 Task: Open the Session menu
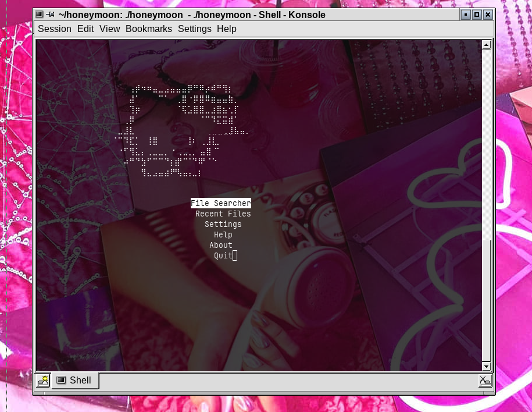tap(55, 29)
